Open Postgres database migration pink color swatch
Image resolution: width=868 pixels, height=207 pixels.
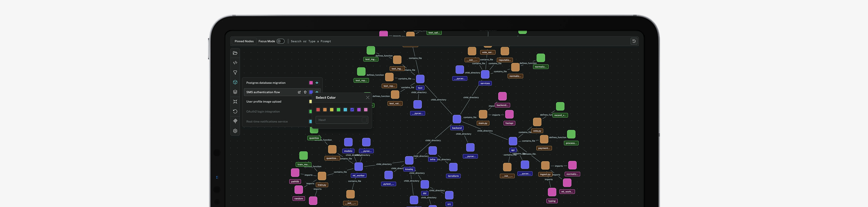(311, 83)
